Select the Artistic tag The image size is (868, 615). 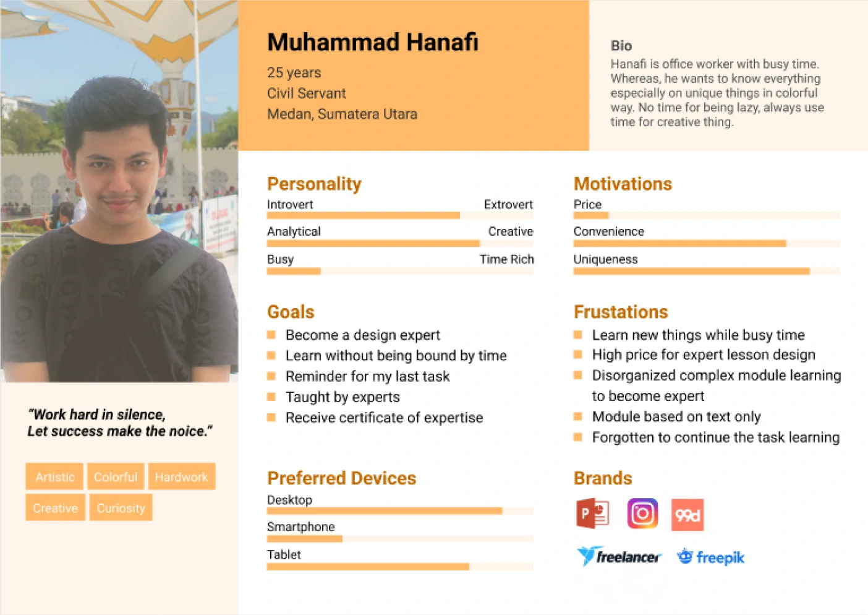tap(54, 476)
